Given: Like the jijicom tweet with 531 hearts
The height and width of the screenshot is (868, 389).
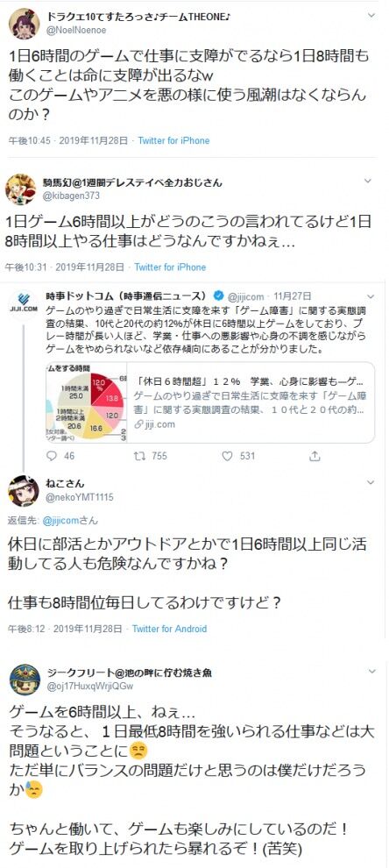Looking at the screenshot, I should [x=227, y=456].
